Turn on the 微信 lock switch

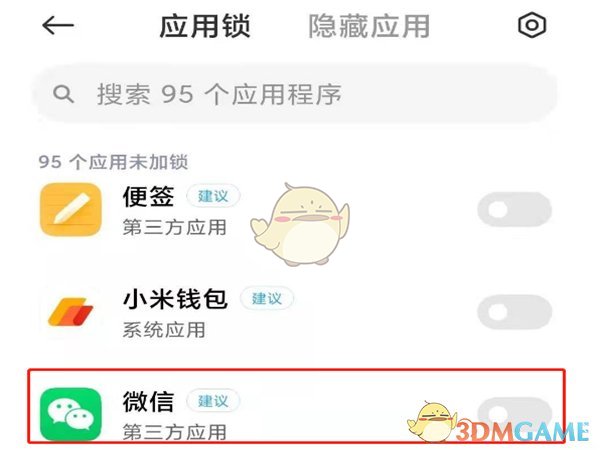pos(514,414)
